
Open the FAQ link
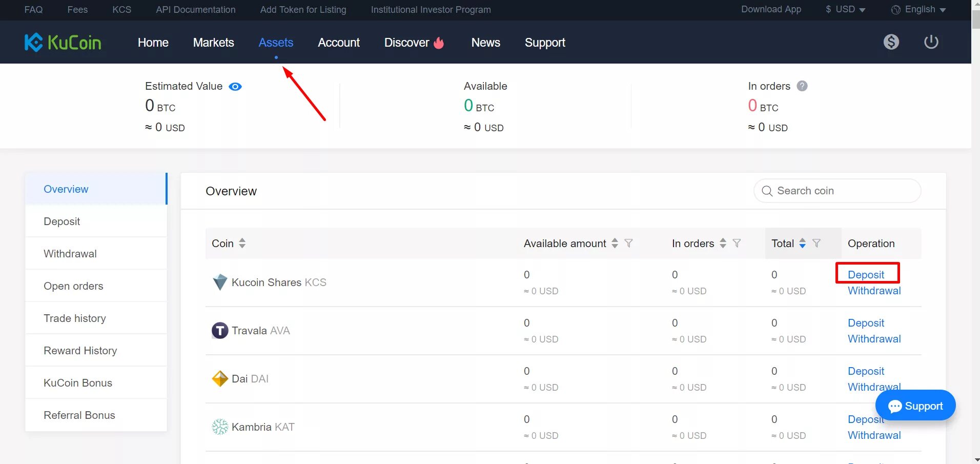click(x=34, y=10)
